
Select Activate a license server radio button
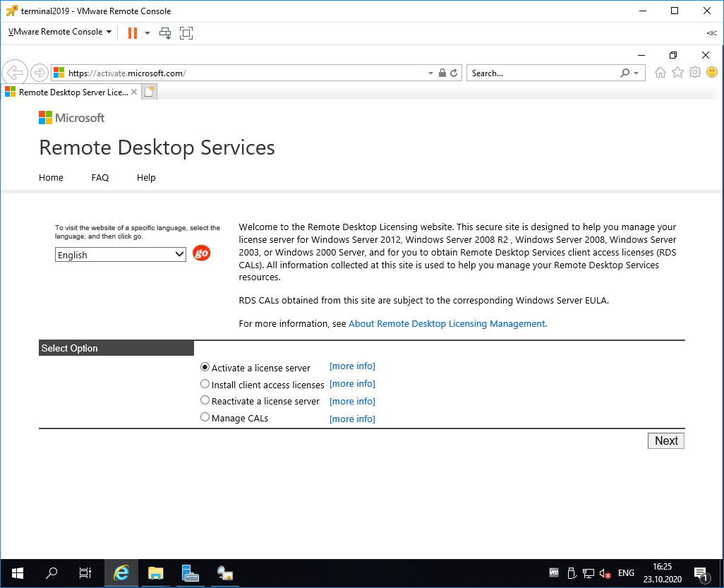coord(205,367)
